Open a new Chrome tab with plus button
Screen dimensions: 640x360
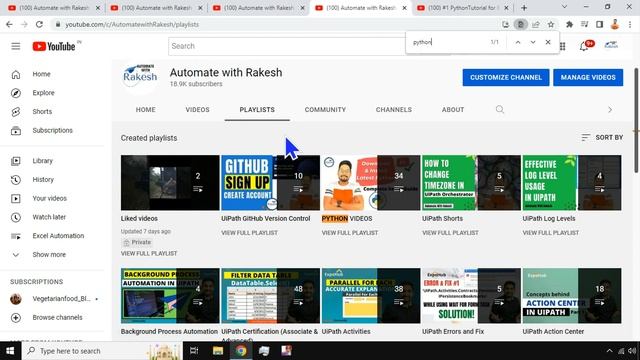pyautogui.click(x=524, y=8)
